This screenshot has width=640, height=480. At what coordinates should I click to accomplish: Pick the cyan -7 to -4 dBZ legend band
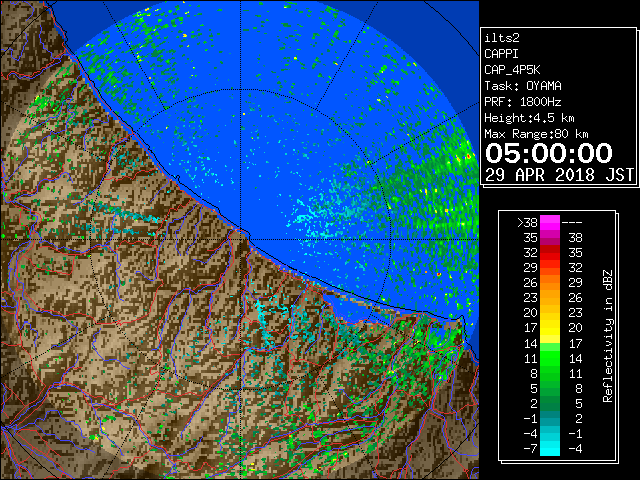point(550,448)
